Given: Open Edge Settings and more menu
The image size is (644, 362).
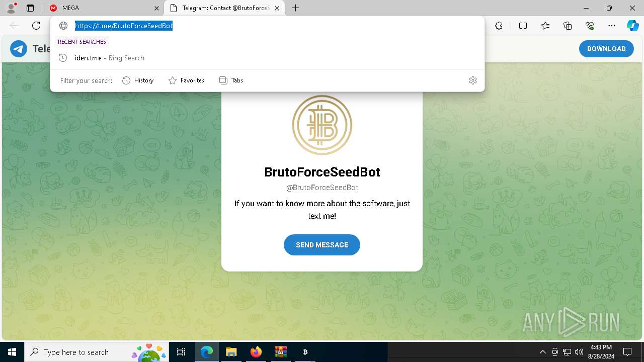Looking at the screenshot, I should [x=612, y=26].
